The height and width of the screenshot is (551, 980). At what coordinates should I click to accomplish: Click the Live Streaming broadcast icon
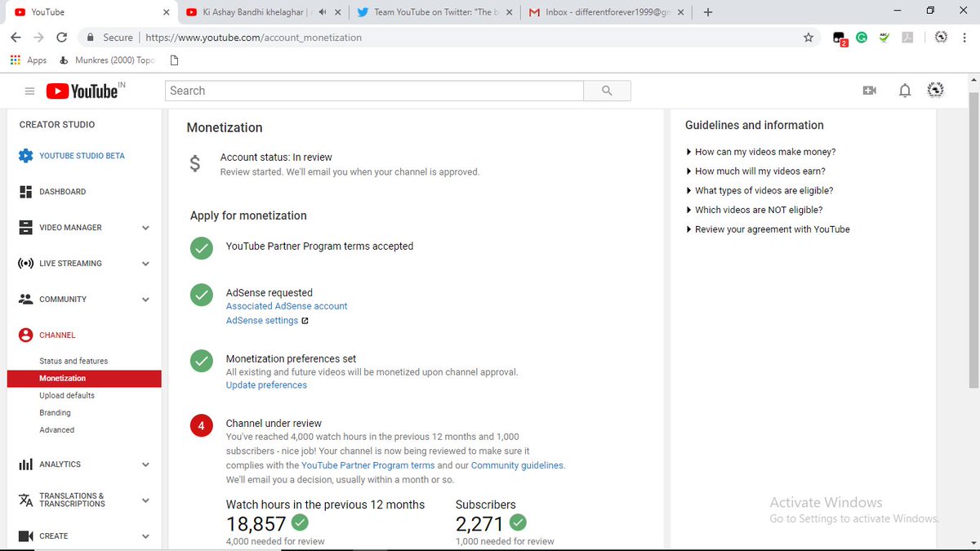[25, 264]
